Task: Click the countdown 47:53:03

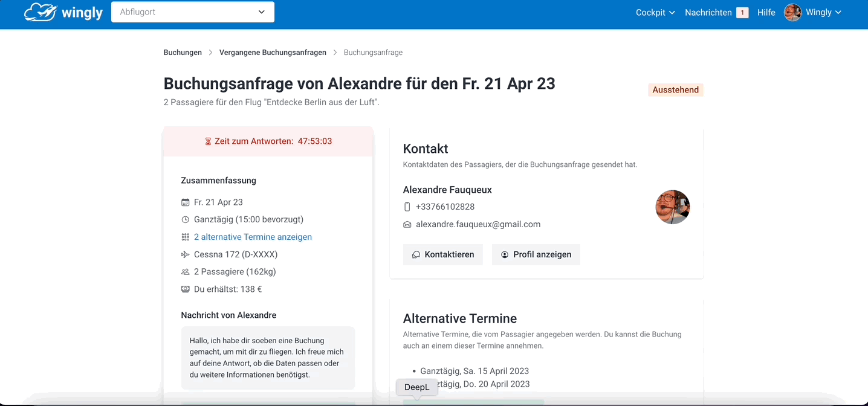Action: click(x=315, y=141)
